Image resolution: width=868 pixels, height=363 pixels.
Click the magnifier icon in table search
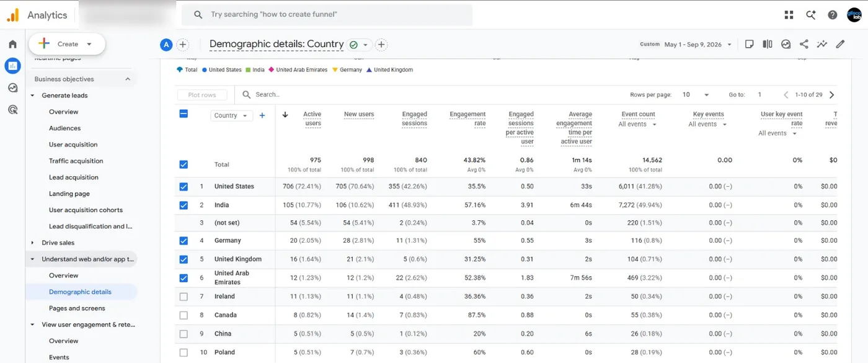246,94
